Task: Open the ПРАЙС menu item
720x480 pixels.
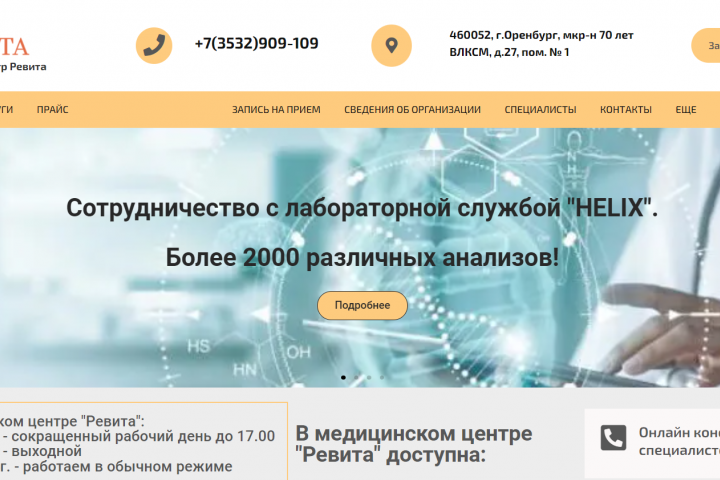Action: click(x=52, y=109)
